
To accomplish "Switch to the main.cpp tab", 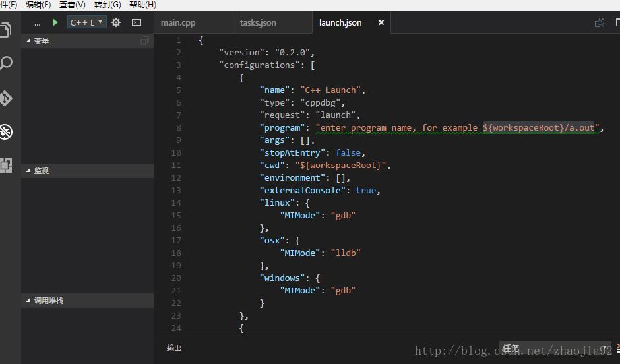I will point(178,22).
